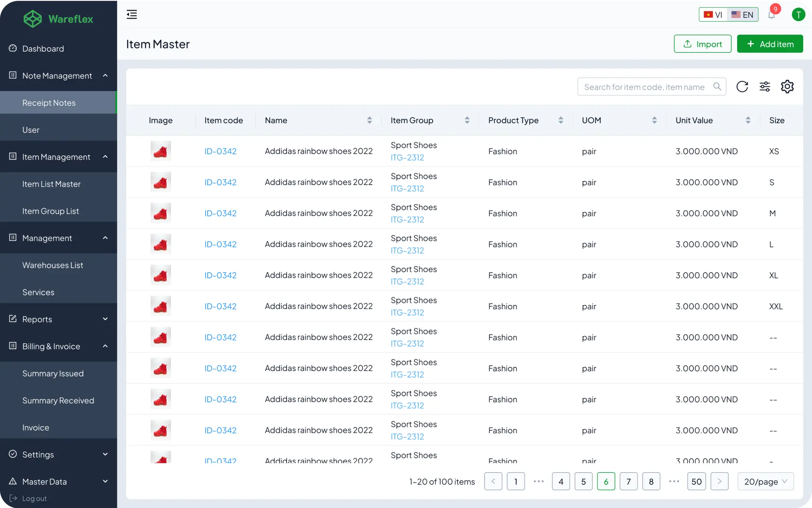Sort by Unit Value sorter arrows
The height and width of the screenshot is (508, 812).
748,120
